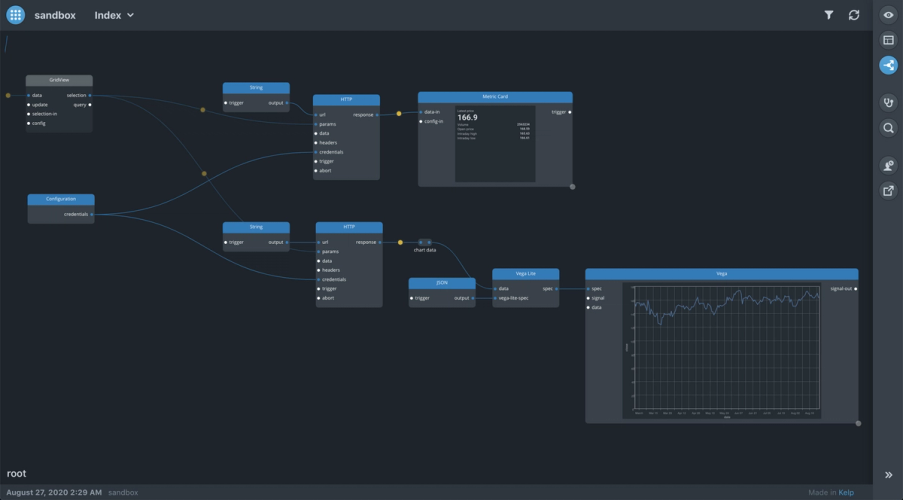Click yellow marker on link into Metric Card

click(399, 114)
